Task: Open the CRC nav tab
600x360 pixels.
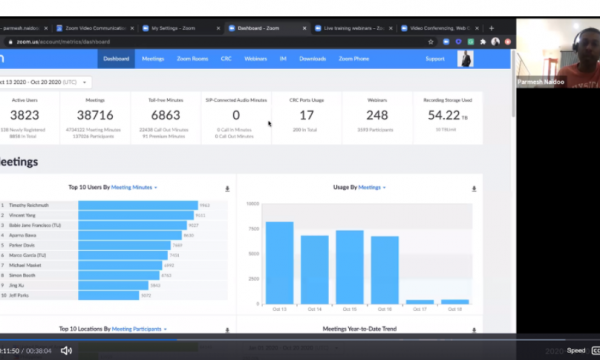Action: pyautogui.click(x=226, y=59)
